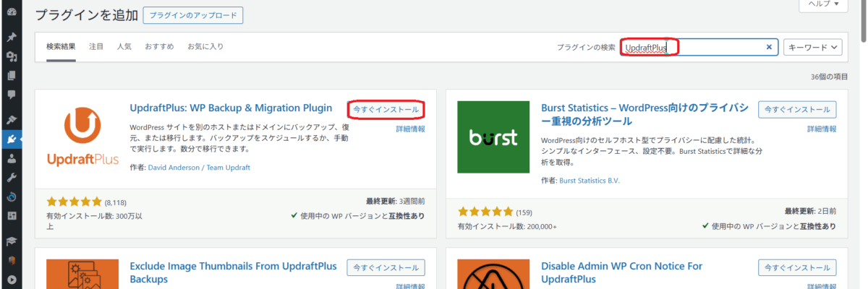Viewport: 868px width, 289px height.
Task: Open the blue circular arrow sidebar icon
Action: tap(11, 197)
